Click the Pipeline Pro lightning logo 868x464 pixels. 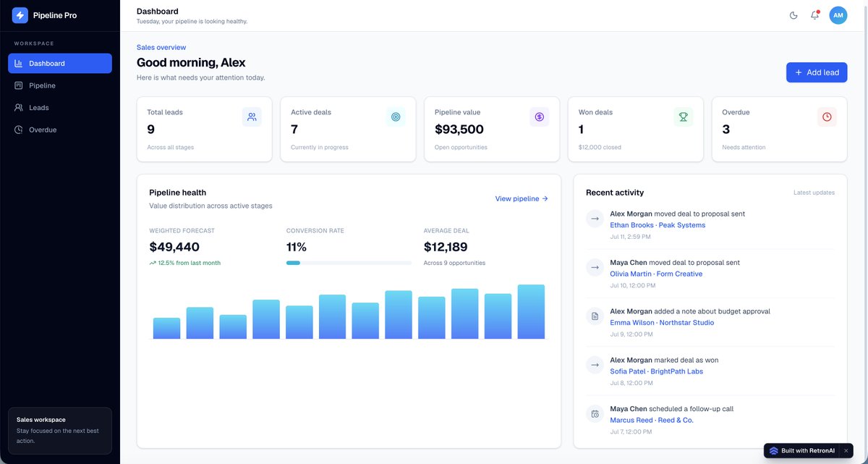pos(20,15)
